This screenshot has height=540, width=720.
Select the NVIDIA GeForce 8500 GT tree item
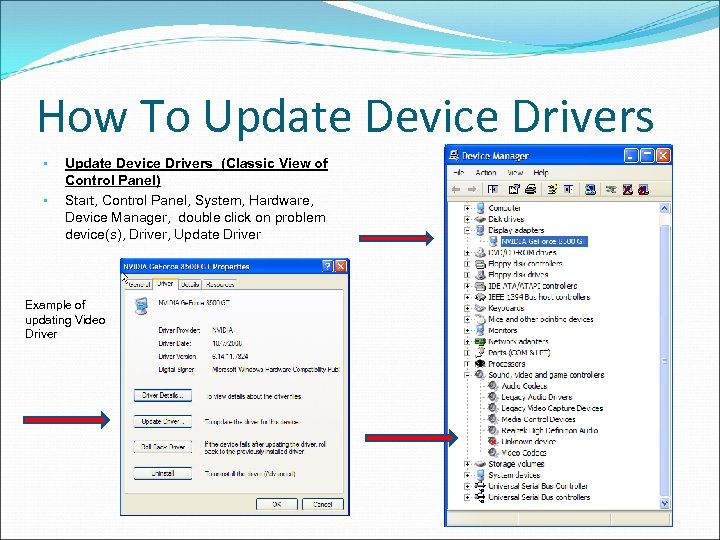(544, 242)
